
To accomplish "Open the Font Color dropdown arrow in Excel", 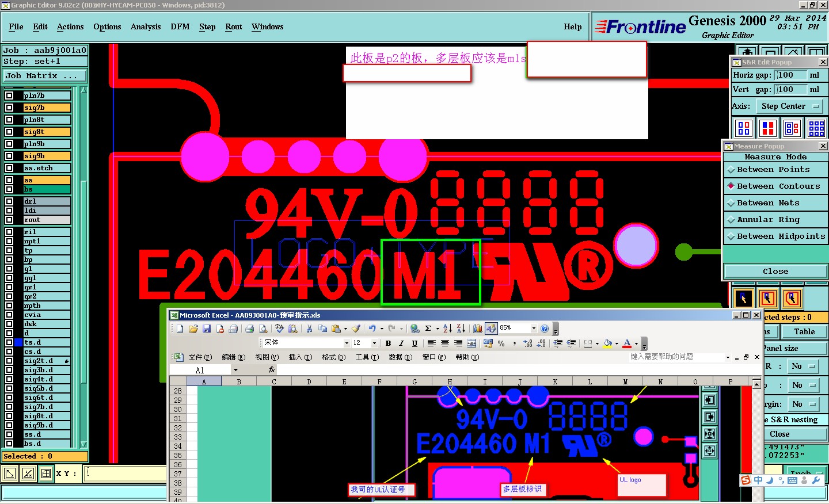I will coord(636,343).
